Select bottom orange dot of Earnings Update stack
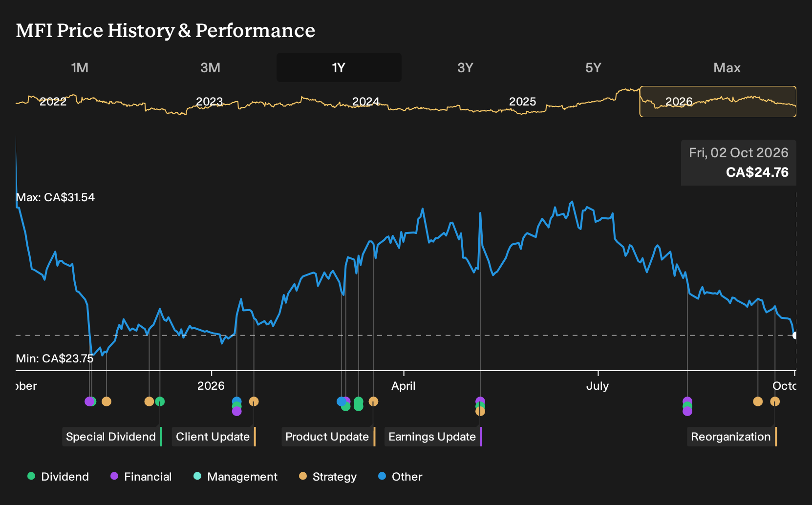Viewport: 812px width, 505px height. 480,411
